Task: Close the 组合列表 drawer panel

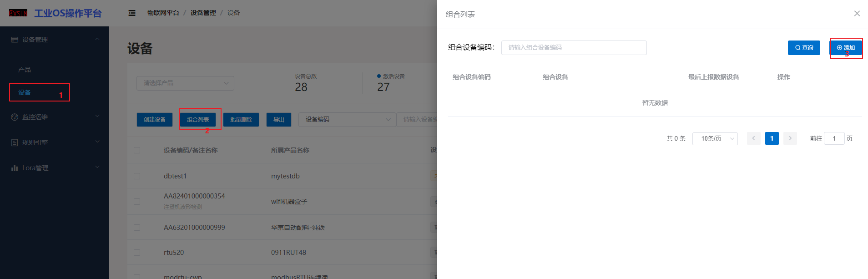Action: tap(857, 14)
